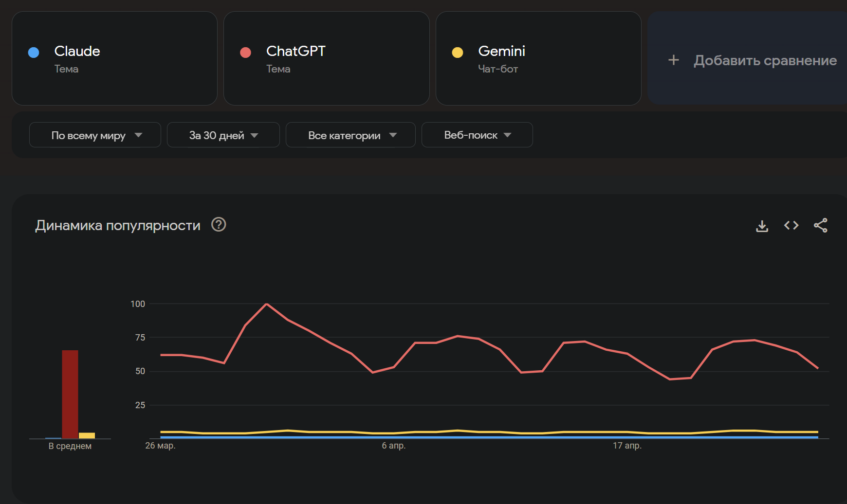Click the yellow Gemini color dot
847x504 pixels.
click(x=457, y=53)
